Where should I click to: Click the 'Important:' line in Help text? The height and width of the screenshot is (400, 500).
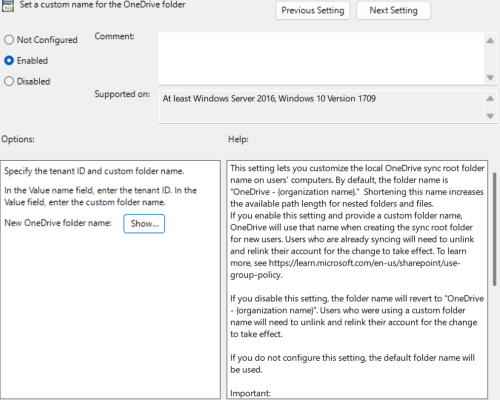(x=250, y=393)
